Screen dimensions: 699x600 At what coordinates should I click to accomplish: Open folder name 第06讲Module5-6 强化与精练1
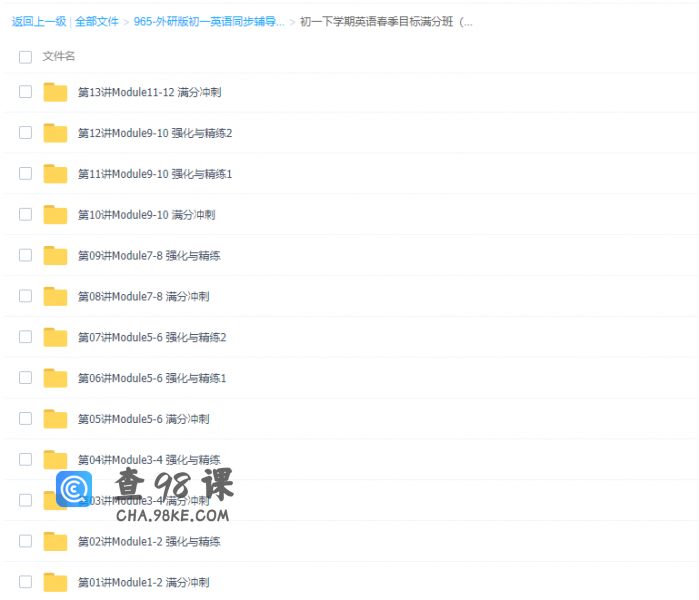[x=152, y=378]
